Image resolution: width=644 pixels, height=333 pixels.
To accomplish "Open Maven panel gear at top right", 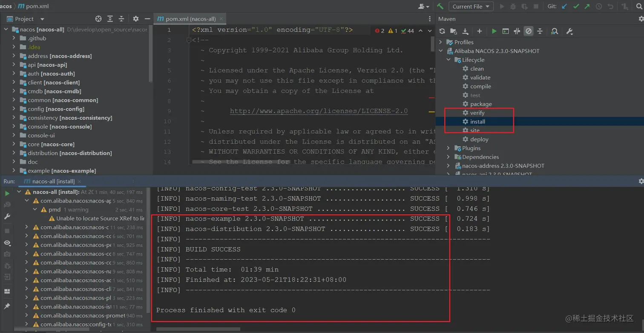I will click(641, 19).
